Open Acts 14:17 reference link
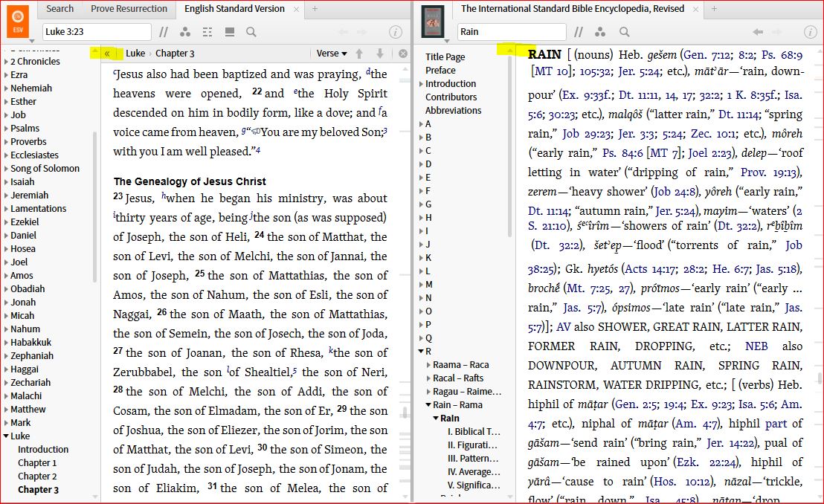The width and height of the screenshot is (824, 504). click(649, 269)
